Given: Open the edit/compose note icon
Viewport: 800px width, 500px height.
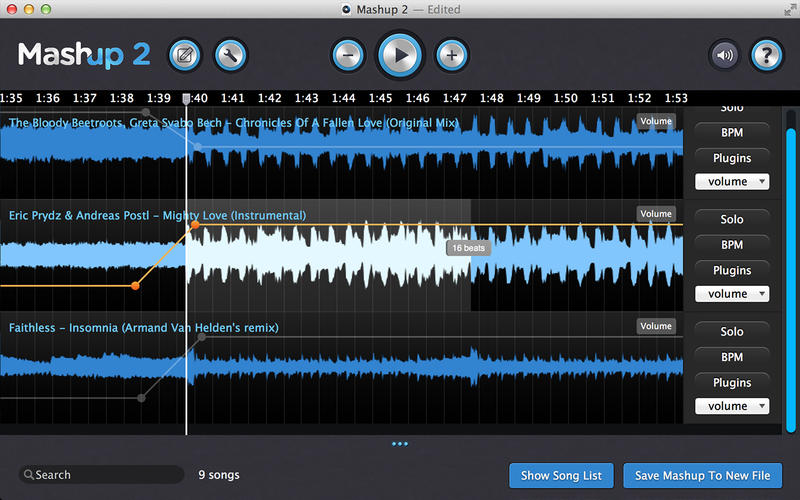Looking at the screenshot, I should (184, 54).
